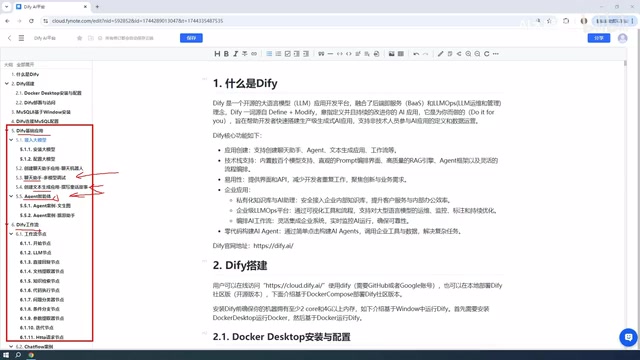Toggle bold formatting in editor toolbar
The width and height of the screenshot is (640, 360).
click(226, 54)
